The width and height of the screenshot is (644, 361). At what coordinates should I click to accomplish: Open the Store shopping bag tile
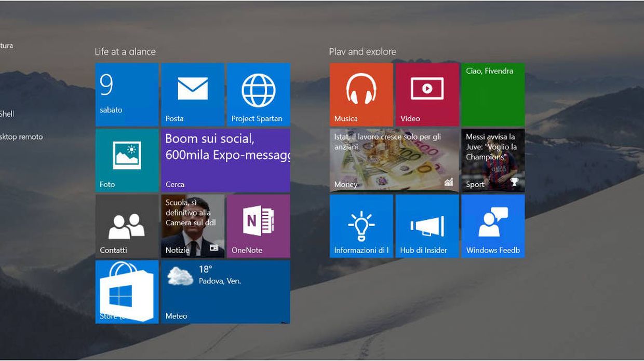point(127,292)
